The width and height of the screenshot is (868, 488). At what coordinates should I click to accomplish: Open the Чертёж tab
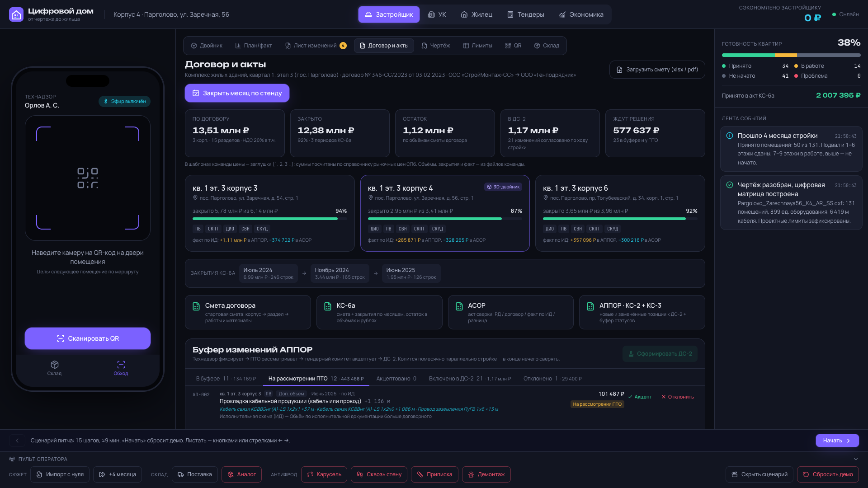pyautogui.click(x=436, y=46)
